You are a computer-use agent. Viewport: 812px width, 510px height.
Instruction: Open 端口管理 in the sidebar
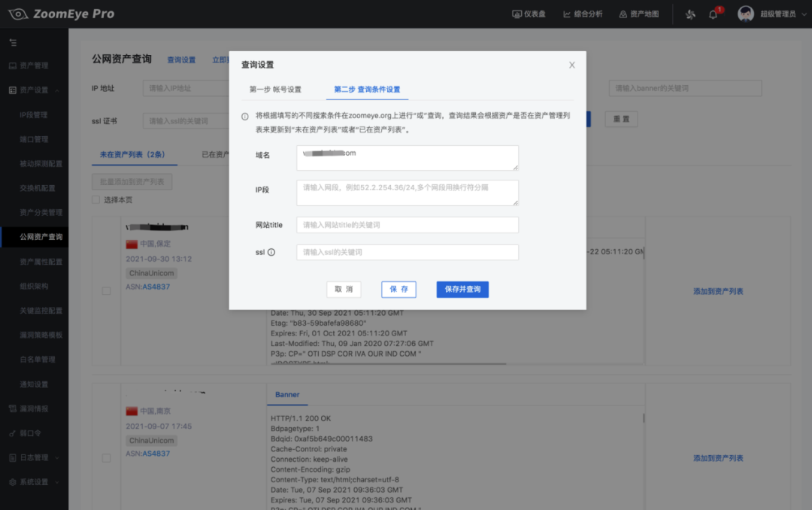tap(34, 139)
